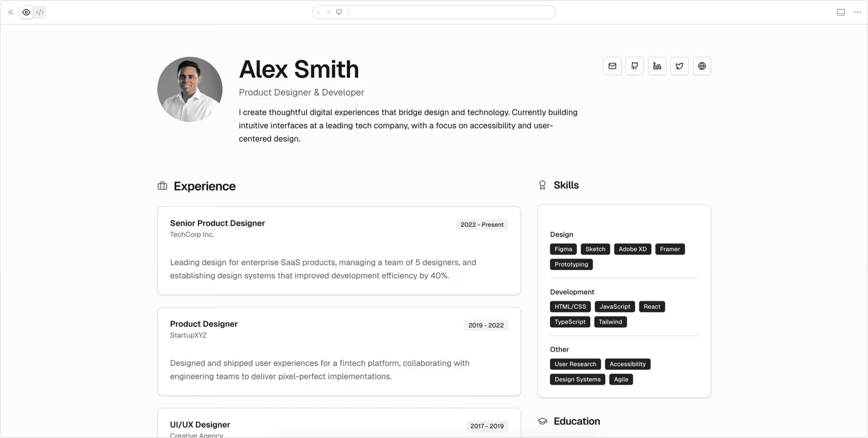Go back with the left arrow in URL bar
The image size is (868, 438).
coord(319,12)
